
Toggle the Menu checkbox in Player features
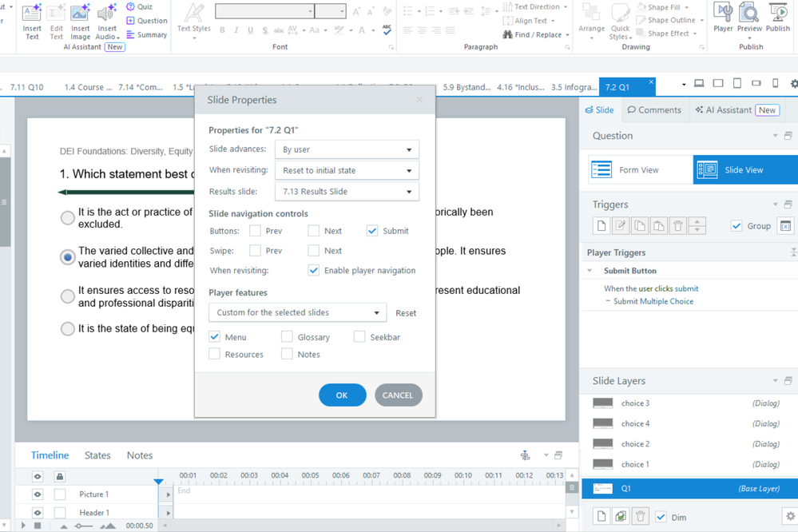pos(215,337)
